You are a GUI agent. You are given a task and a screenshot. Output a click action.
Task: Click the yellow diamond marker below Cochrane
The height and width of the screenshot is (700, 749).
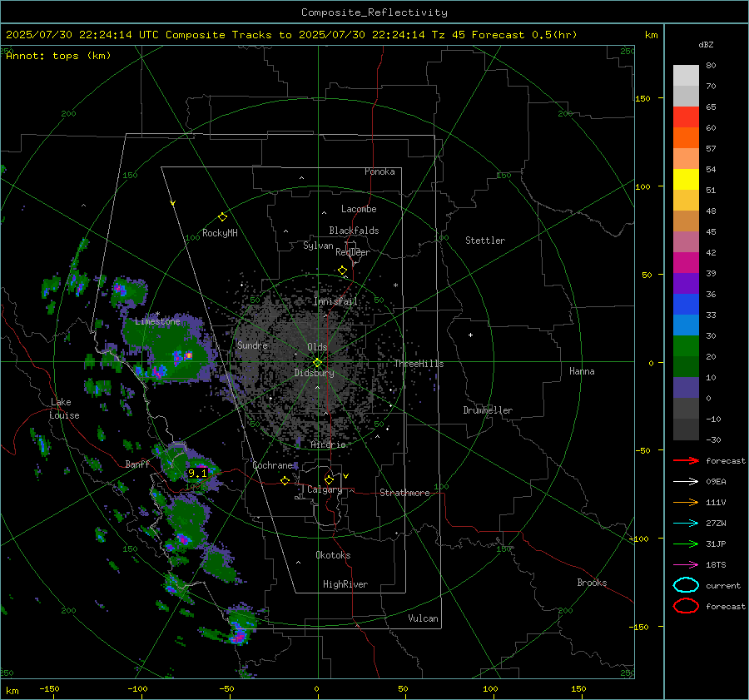[x=285, y=481]
